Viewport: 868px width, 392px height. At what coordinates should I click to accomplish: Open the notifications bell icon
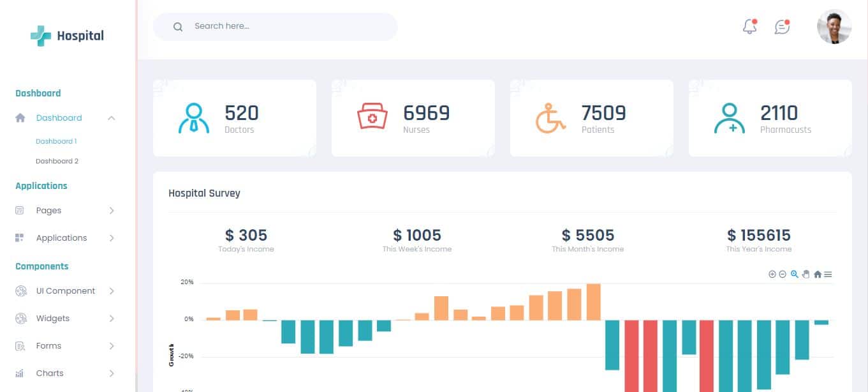point(748,27)
